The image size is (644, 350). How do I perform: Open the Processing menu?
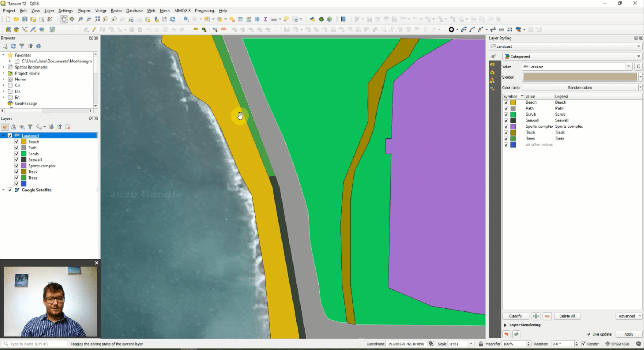[204, 11]
